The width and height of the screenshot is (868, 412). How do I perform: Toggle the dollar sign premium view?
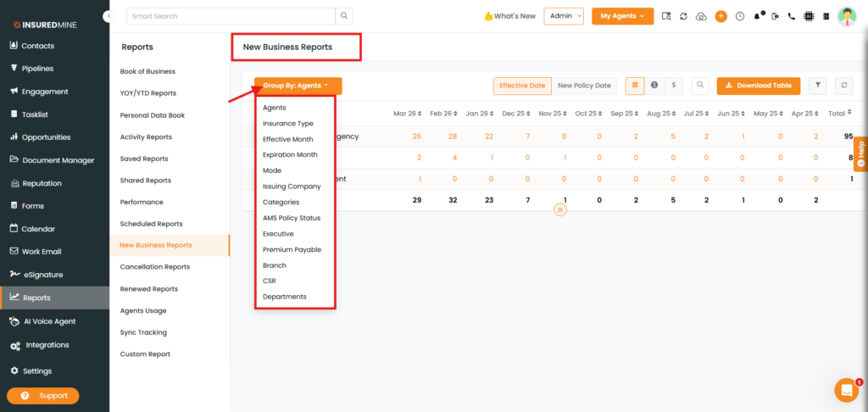(673, 86)
